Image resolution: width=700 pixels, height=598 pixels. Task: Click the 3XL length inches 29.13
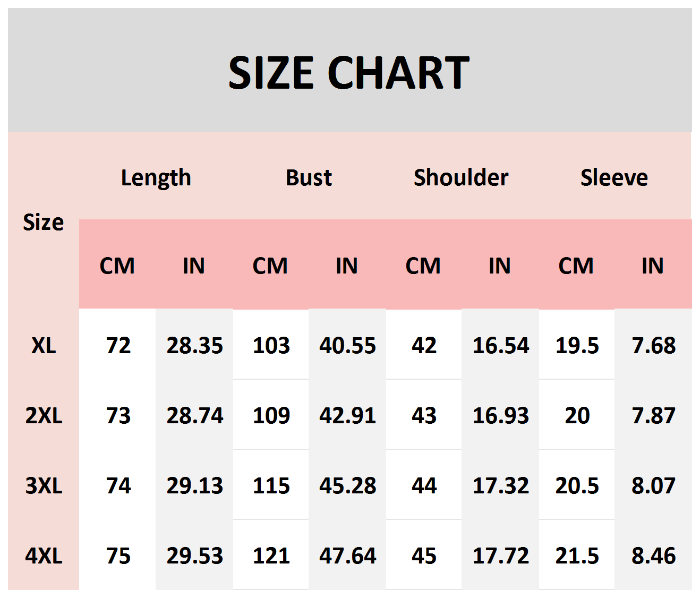(194, 485)
